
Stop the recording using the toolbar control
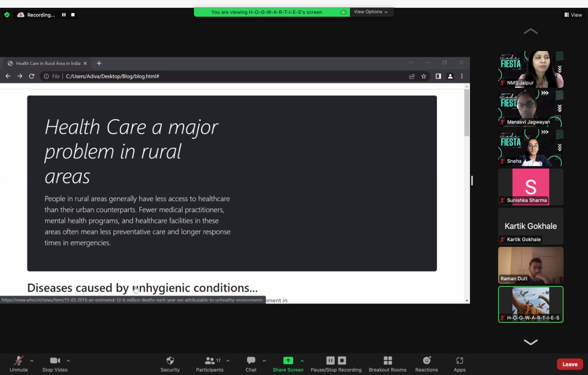tap(341, 360)
